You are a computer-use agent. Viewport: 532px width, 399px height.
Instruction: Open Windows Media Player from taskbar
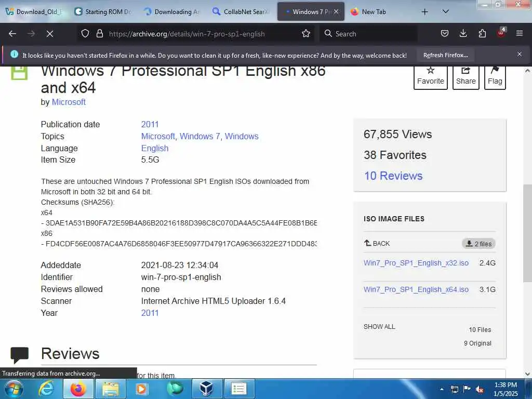tap(142, 389)
